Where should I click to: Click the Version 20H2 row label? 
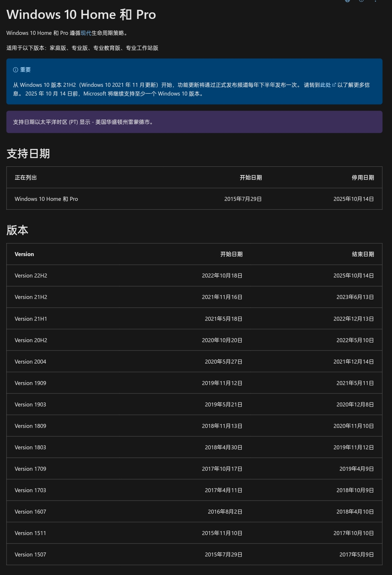pos(31,340)
